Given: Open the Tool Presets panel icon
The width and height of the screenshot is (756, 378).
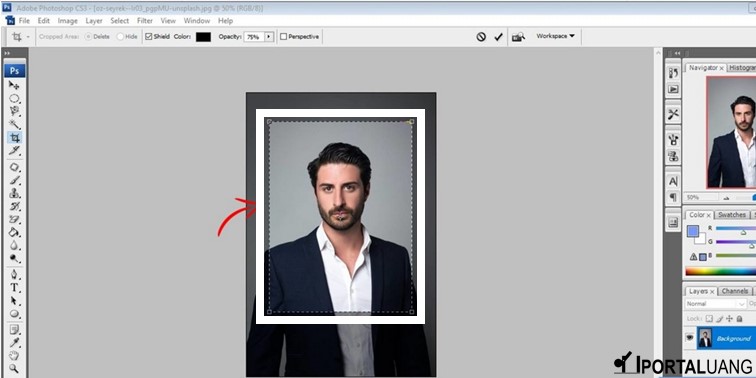Looking at the screenshot, I should (x=673, y=114).
